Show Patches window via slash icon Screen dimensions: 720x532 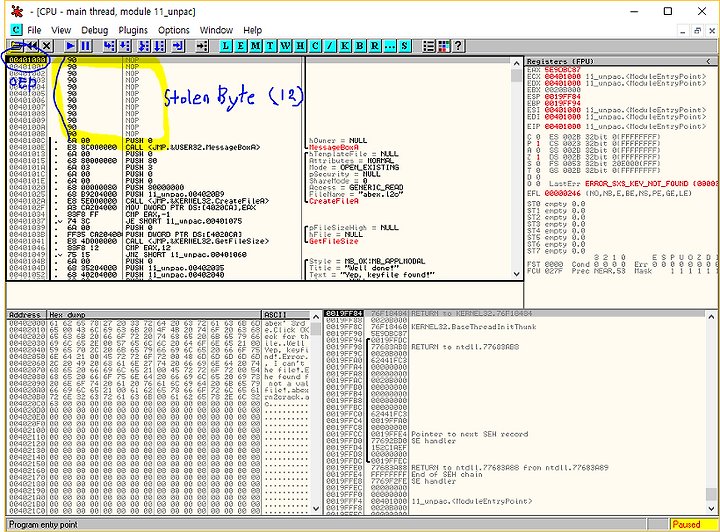[x=330, y=46]
